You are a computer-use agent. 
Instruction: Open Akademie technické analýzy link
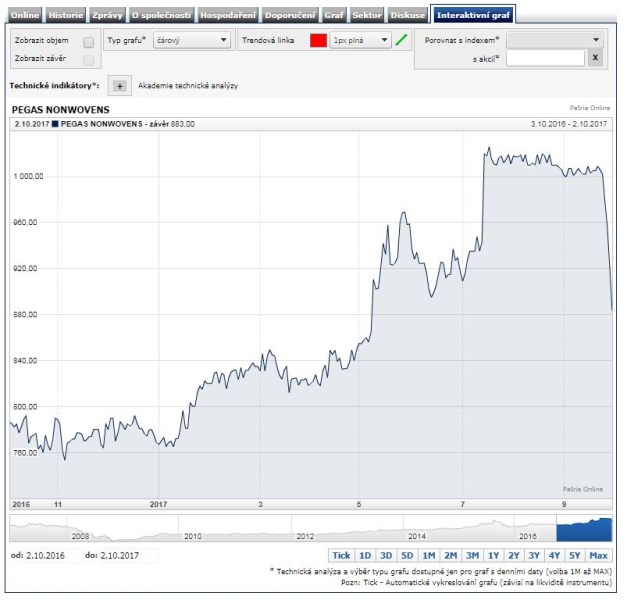coord(188,86)
